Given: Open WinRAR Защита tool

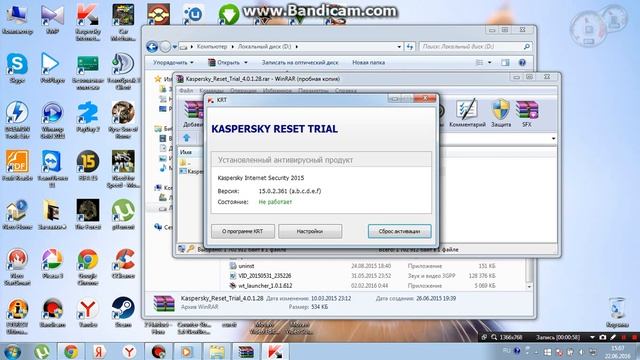Looking at the screenshot, I should tap(501, 113).
